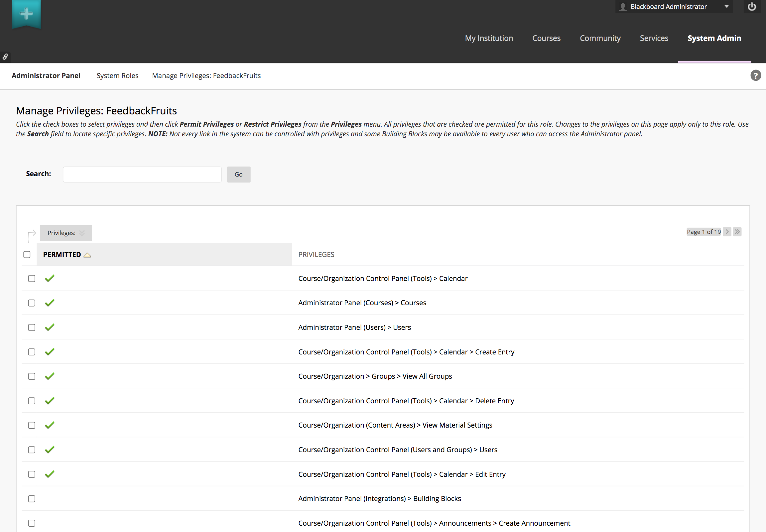
Task: Click the Permitted sort ascending arrow
Action: (x=87, y=255)
